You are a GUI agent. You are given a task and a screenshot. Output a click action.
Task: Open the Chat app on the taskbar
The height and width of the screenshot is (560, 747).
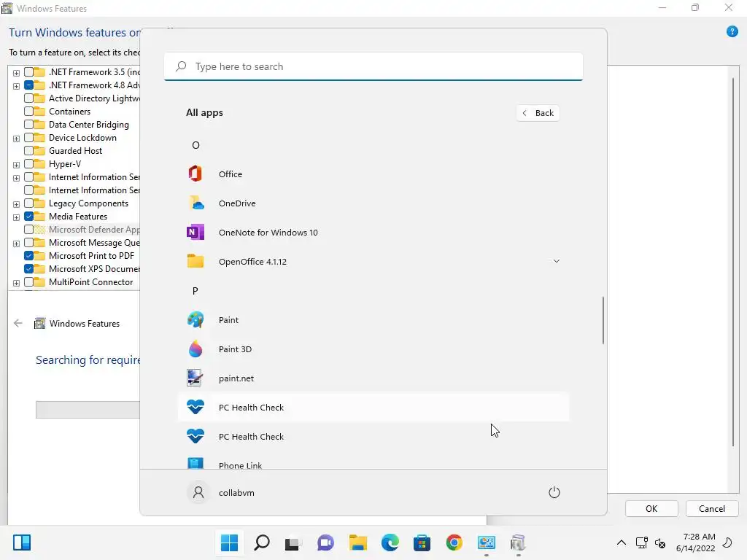(x=326, y=542)
